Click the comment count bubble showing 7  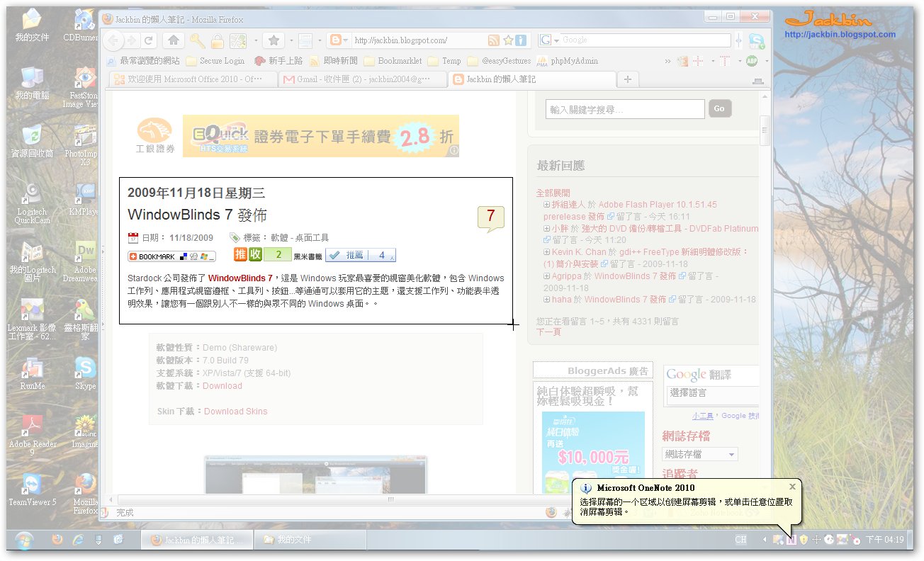pyautogui.click(x=490, y=217)
